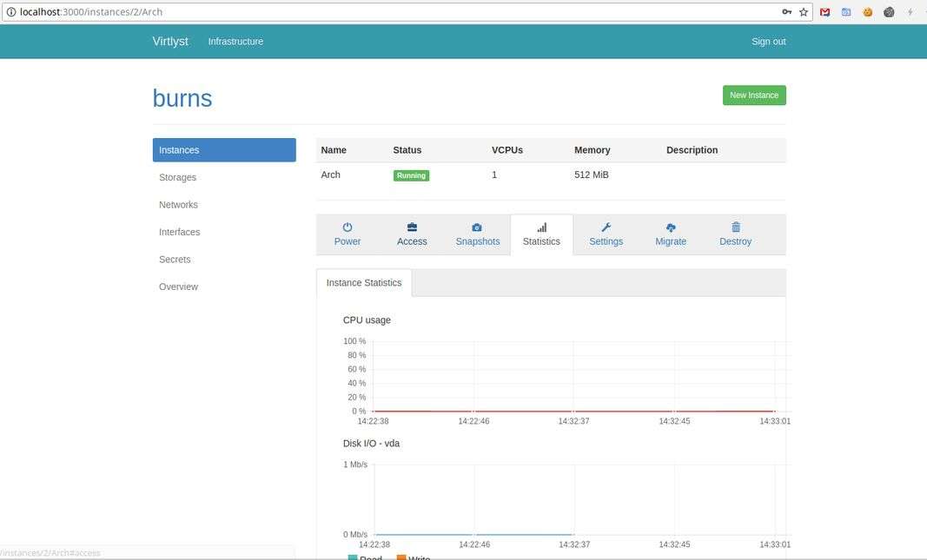Screen dimensions: 927x560
Task: Click the Statistics bar chart icon
Action: click(541, 227)
